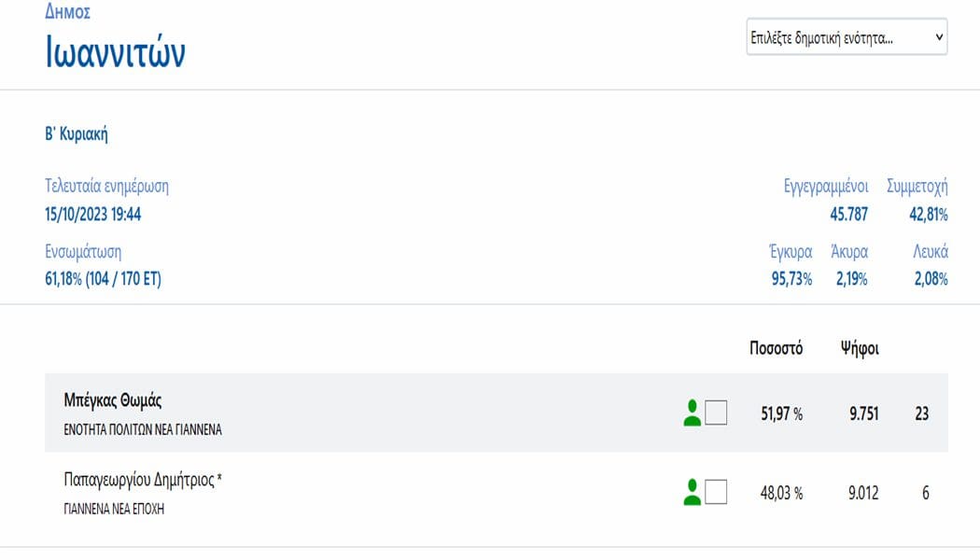The image size is (980, 560).
Task: Click the Εγγεγραμμένοι value 45.787
Action: pyautogui.click(x=848, y=215)
